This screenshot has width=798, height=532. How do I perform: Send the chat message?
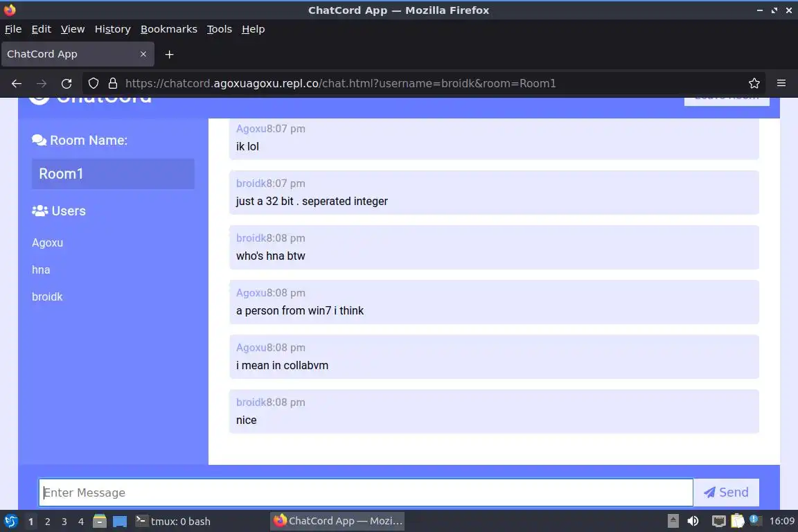tap(726, 493)
